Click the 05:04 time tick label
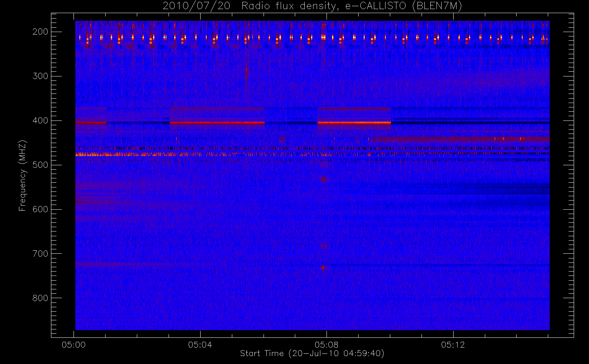 coord(200,345)
